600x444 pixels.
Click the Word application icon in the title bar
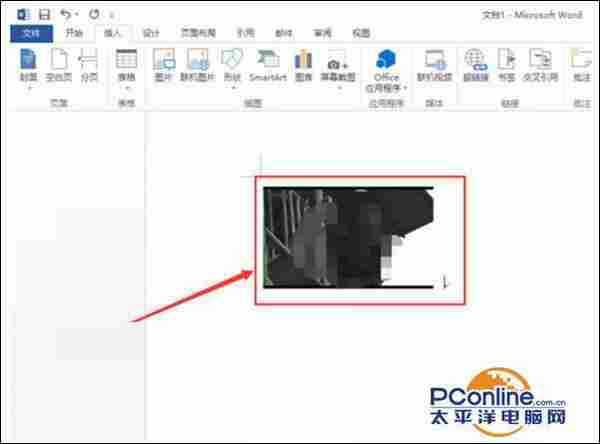[24, 15]
